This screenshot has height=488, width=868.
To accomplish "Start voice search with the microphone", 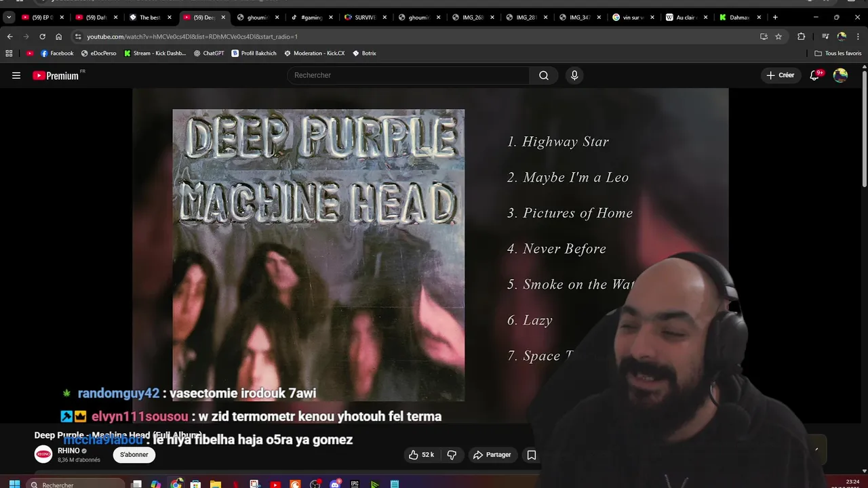I will click(x=574, y=75).
